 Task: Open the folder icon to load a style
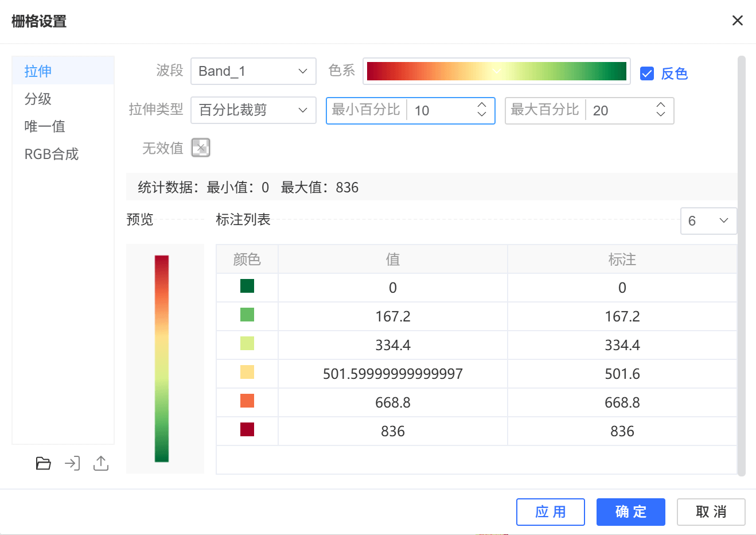[x=44, y=463]
